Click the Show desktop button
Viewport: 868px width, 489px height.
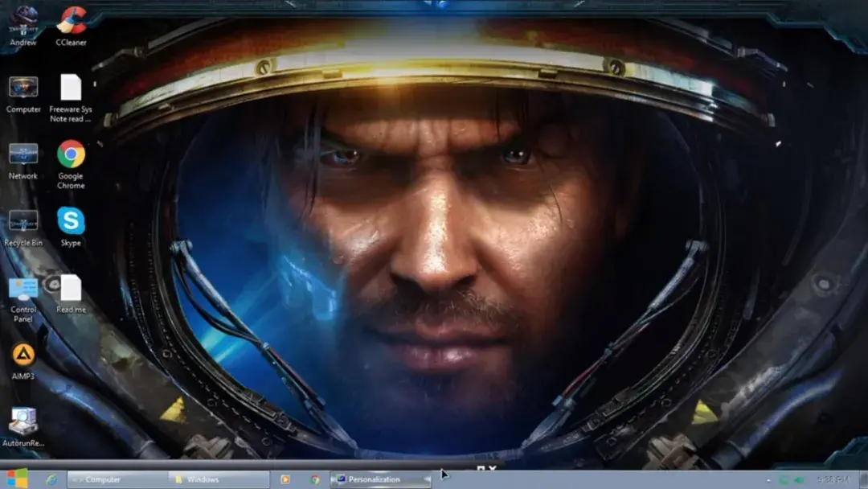pyautogui.click(x=863, y=479)
